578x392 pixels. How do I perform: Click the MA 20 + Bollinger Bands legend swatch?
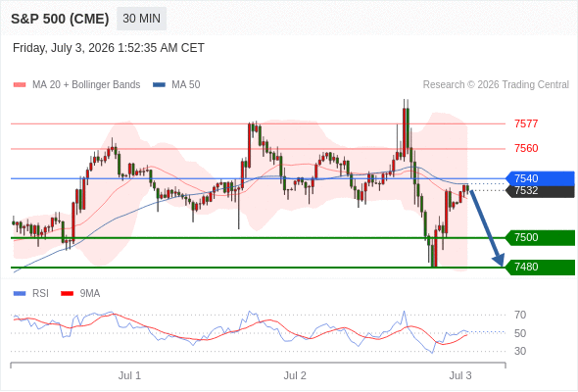[x=20, y=85]
